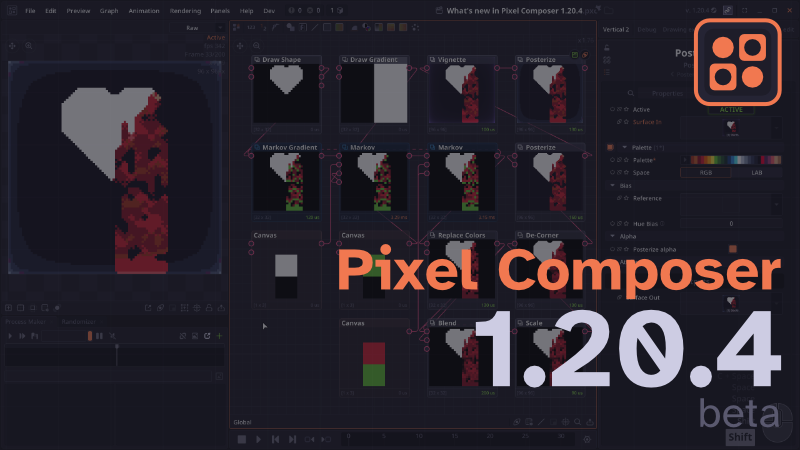Select the pan tool in preview panel
Image resolution: width=800 pixels, height=450 pixels.
(x=12, y=45)
